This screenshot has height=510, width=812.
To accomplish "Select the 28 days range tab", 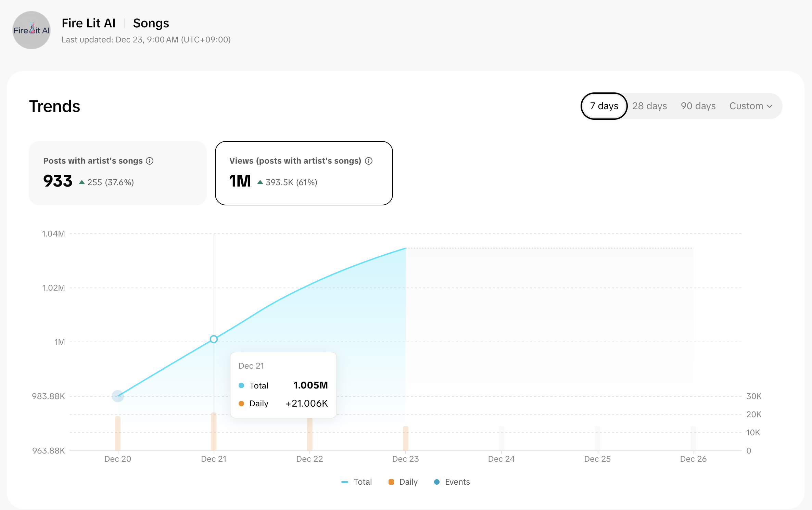I will pos(649,106).
